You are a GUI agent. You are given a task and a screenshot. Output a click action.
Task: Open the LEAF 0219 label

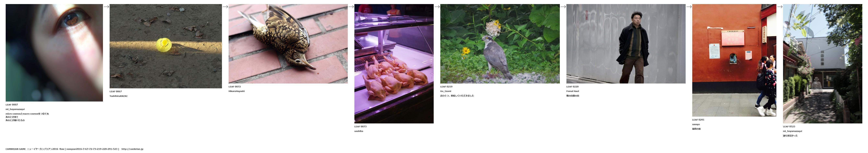click(446, 86)
